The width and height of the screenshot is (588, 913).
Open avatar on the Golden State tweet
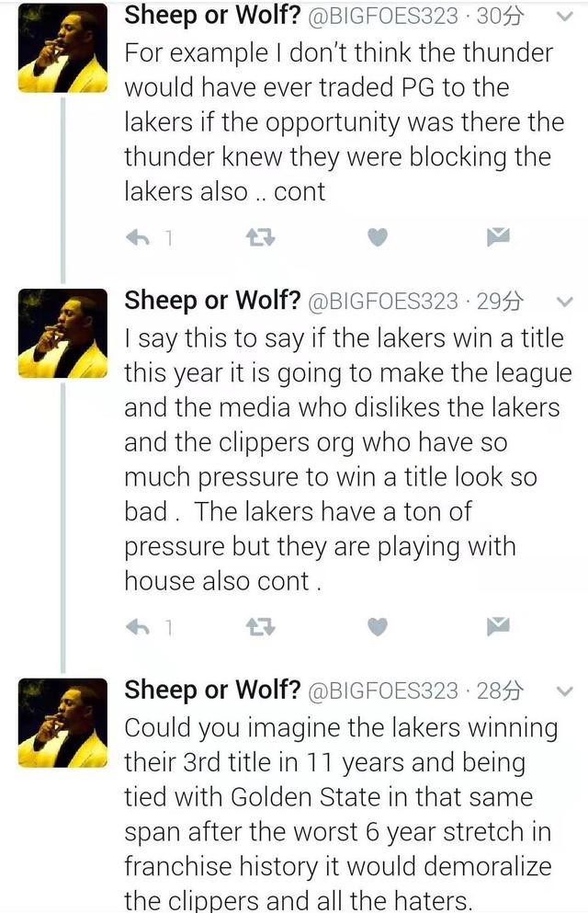(x=62, y=723)
